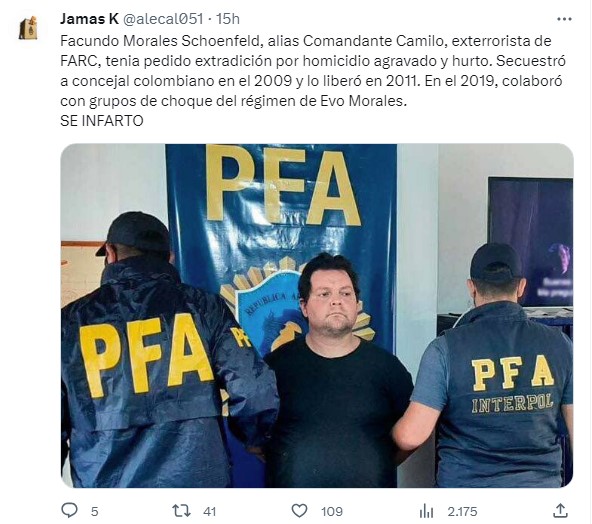Viewport: 592px width, 524px height.
Task: Click the retweet count 41
Action: 210,512
